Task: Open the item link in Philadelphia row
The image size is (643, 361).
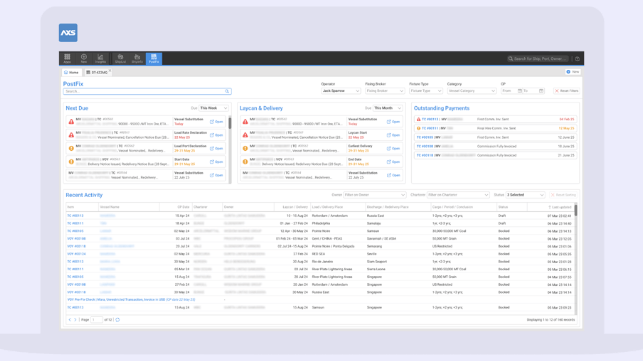Action: pyautogui.click(x=75, y=224)
